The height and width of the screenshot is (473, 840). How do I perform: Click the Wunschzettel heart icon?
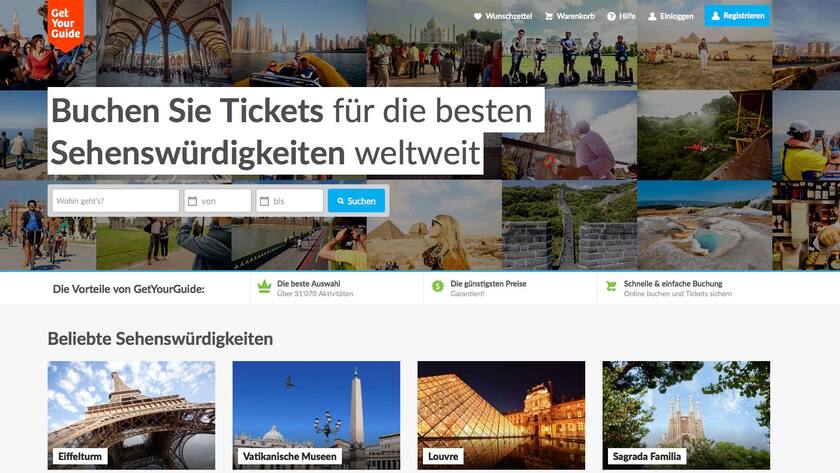478,17
